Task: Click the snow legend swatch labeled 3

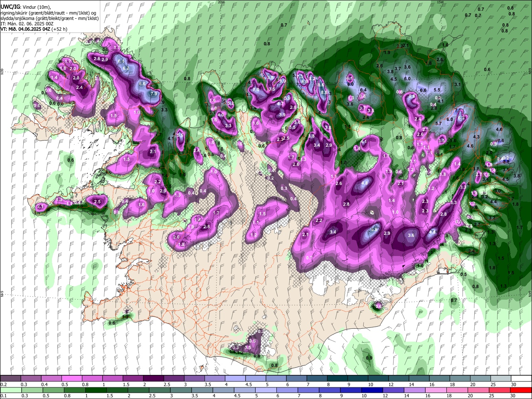Action: (194, 379)
